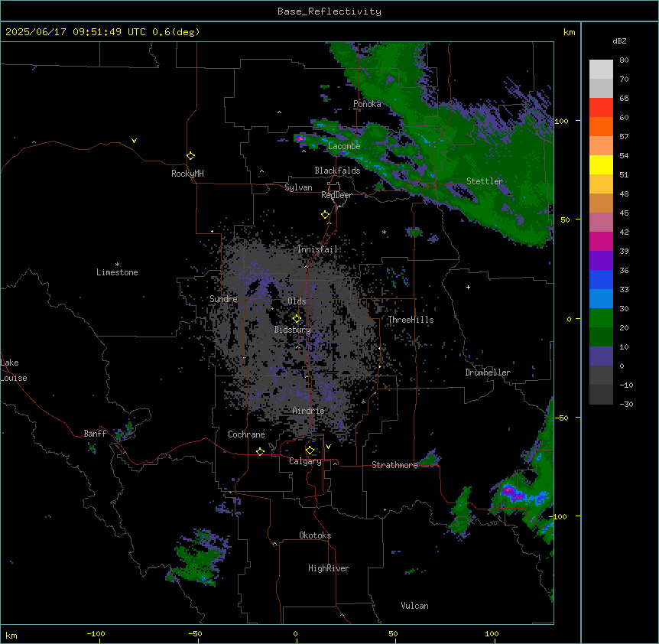Select the Blackfalds label on map
659x644 pixels.
click(x=337, y=171)
